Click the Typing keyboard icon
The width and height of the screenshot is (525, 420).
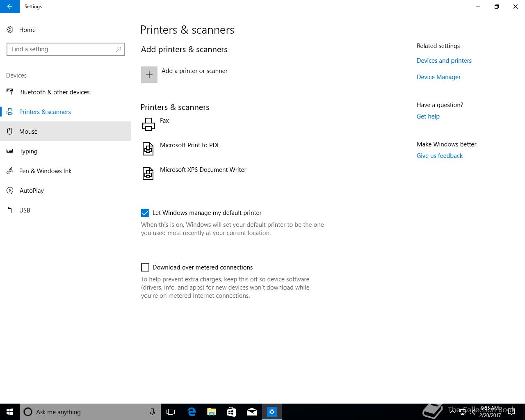[10, 151]
